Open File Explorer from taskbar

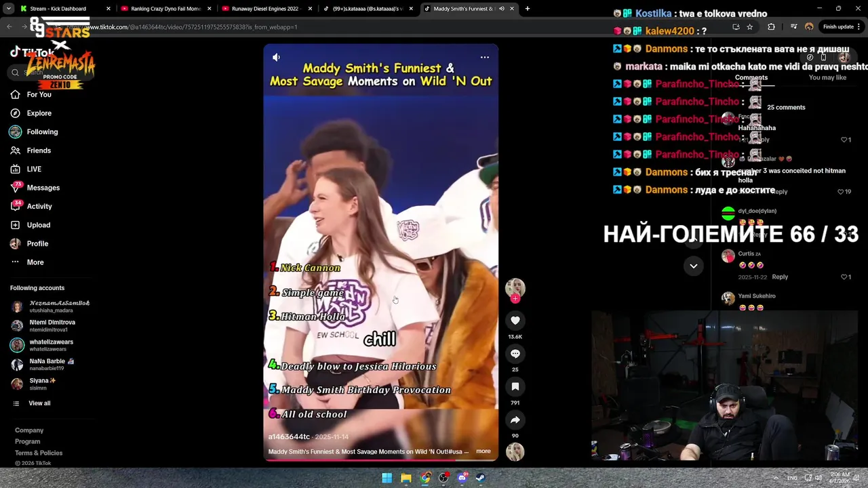[406, 478]
